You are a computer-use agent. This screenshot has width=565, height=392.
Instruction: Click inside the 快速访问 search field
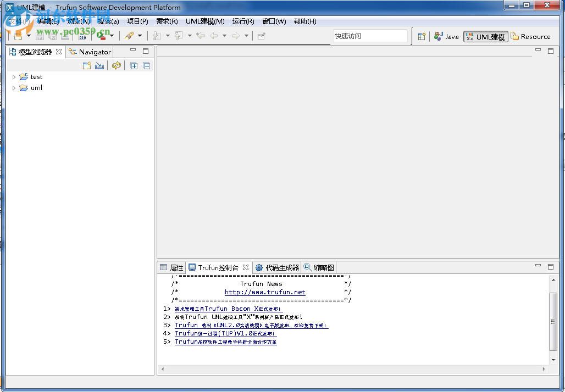(370, 36)
